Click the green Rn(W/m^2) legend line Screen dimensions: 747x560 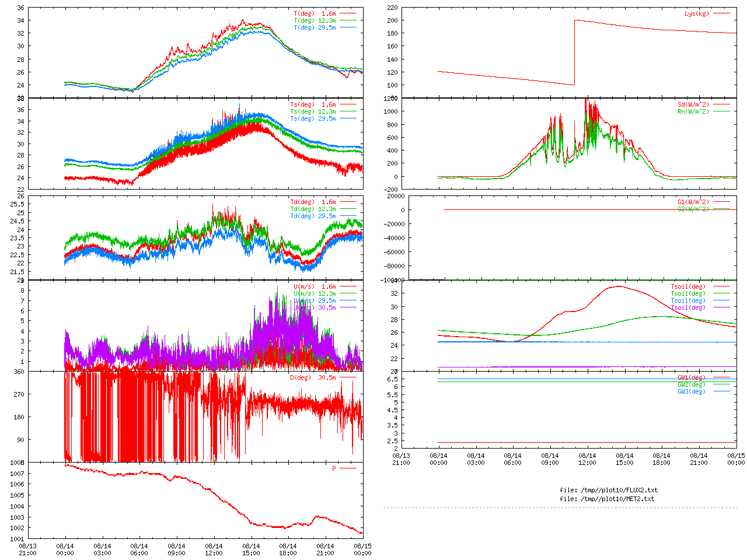[x=721, y=111]
